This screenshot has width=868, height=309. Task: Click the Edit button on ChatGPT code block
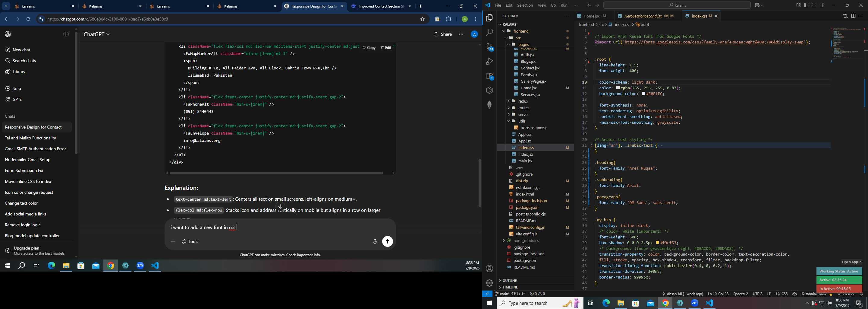tap(386, 48)
